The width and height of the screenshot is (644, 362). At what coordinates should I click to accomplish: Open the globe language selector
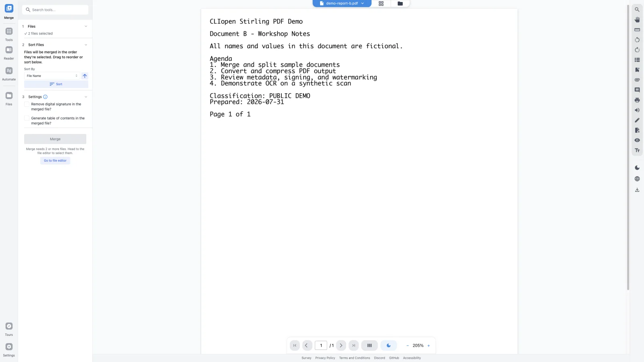click(x=637, y=179)
